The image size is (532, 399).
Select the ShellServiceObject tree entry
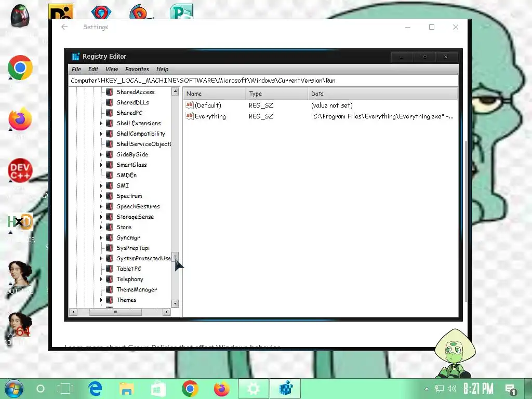[143, 144]
